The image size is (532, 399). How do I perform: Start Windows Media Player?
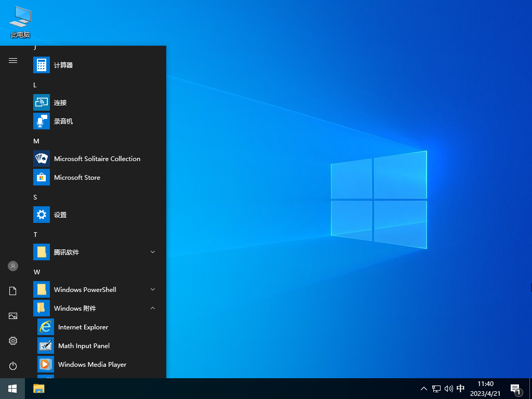tap(92, 364)
